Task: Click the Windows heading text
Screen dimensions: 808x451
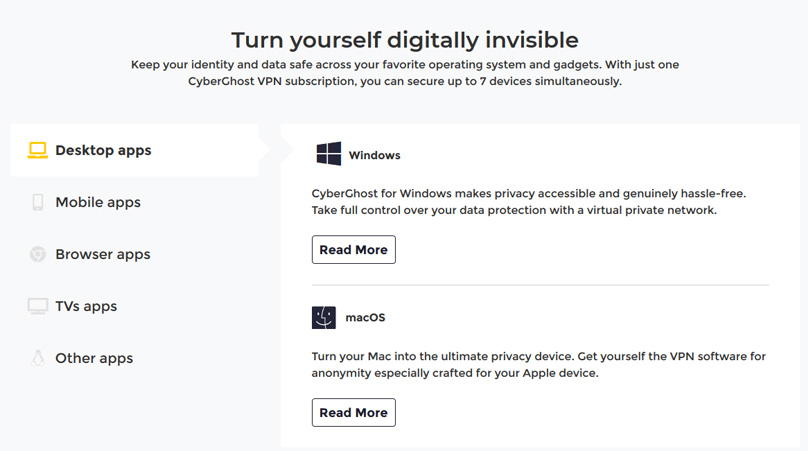Action: pyautogui.click(x=375, y=155)
